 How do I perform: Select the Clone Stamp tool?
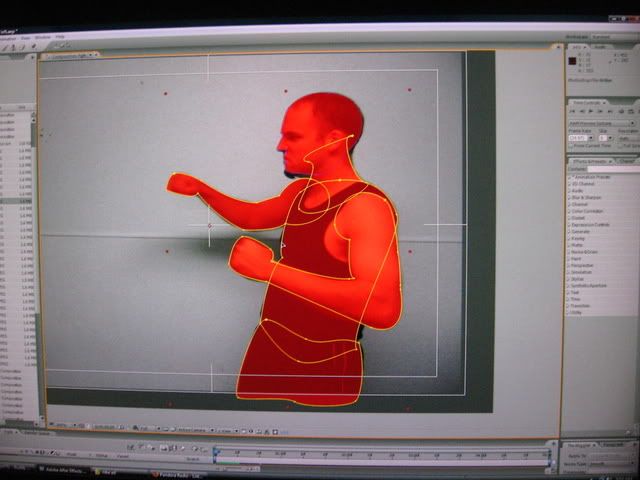coord(13,47)
